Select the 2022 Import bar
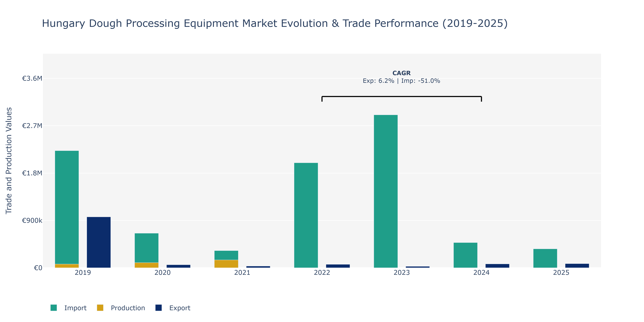 pos(306,215)
